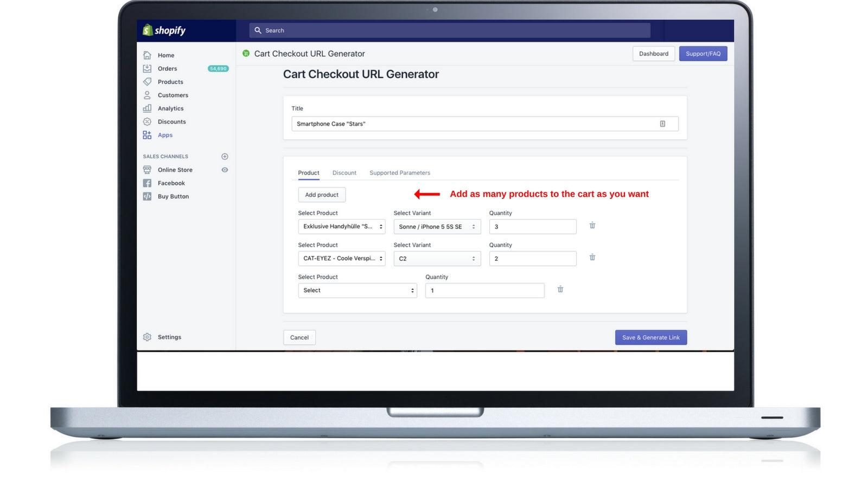Click the Shopify logo in header
The height and width of the screenshot is (488, 868).
(164, 30)
